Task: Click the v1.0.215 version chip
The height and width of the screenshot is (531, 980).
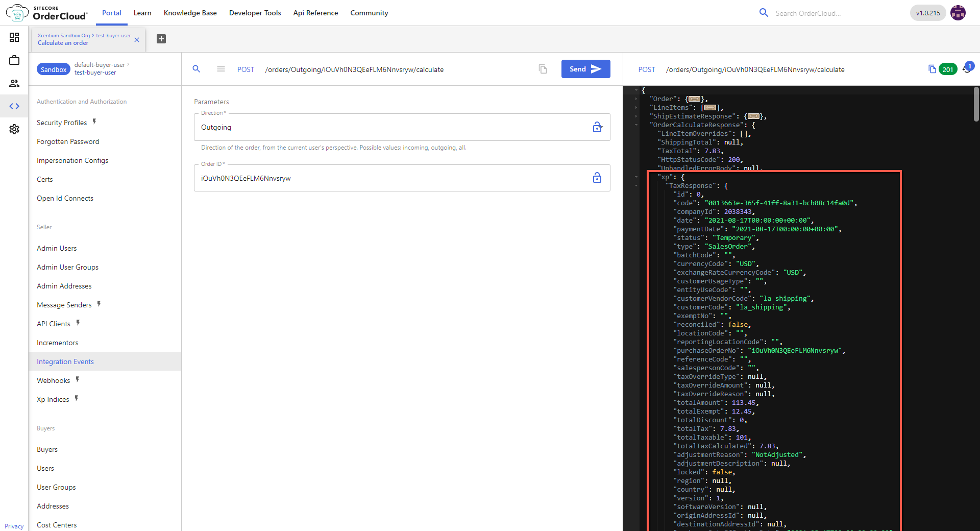Action: (x=928, y=13)
